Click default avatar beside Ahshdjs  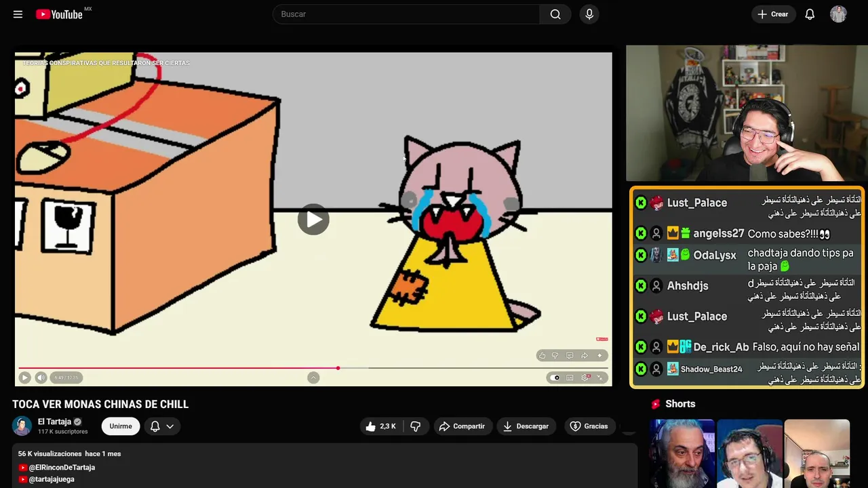(656, 285)
